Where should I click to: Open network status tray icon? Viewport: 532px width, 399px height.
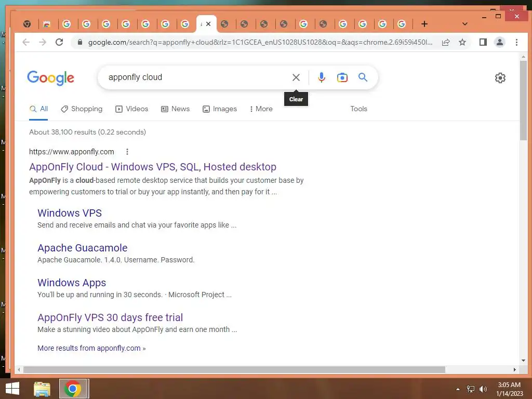point(470,389)
